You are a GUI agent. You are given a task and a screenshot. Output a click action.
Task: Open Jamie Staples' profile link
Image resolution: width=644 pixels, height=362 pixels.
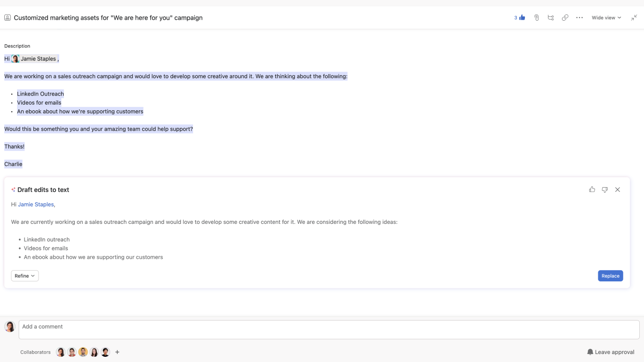tap(35, 204)
